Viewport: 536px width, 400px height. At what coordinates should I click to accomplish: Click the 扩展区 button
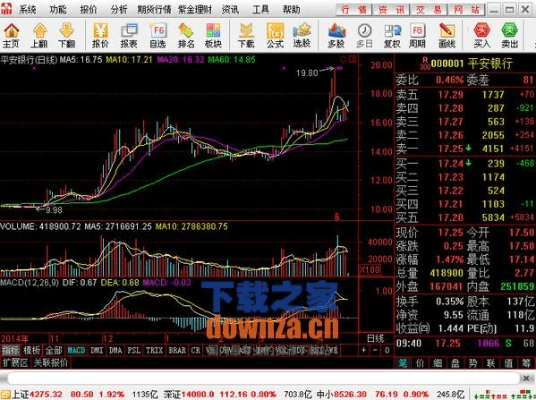(15, 362)
